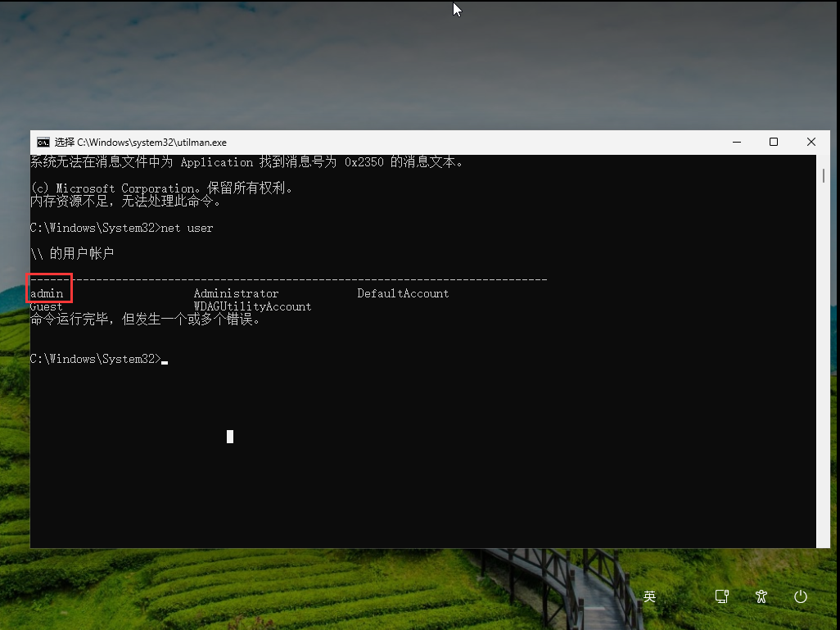
Task: Click the white selection block in console
Action: click(x=230, y=437)
